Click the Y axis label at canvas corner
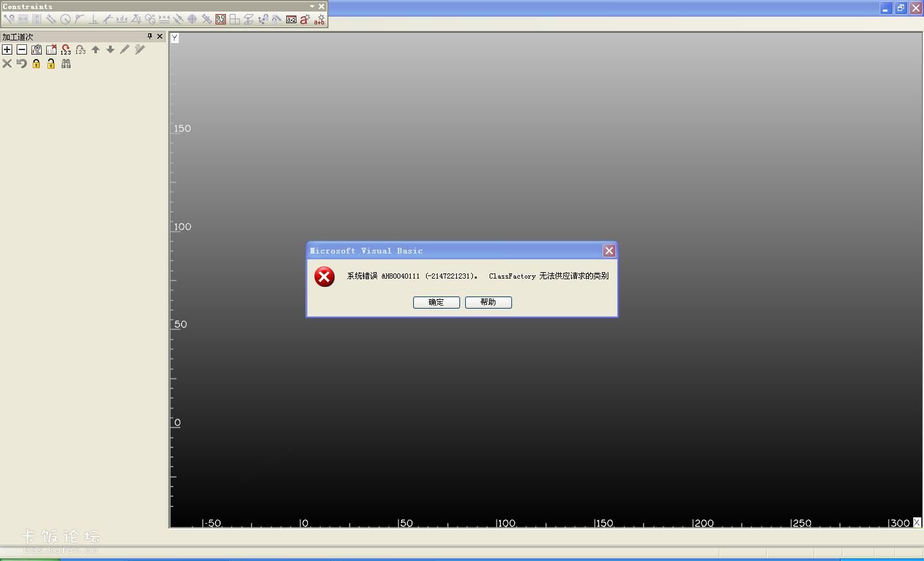 tap(175, 38)
